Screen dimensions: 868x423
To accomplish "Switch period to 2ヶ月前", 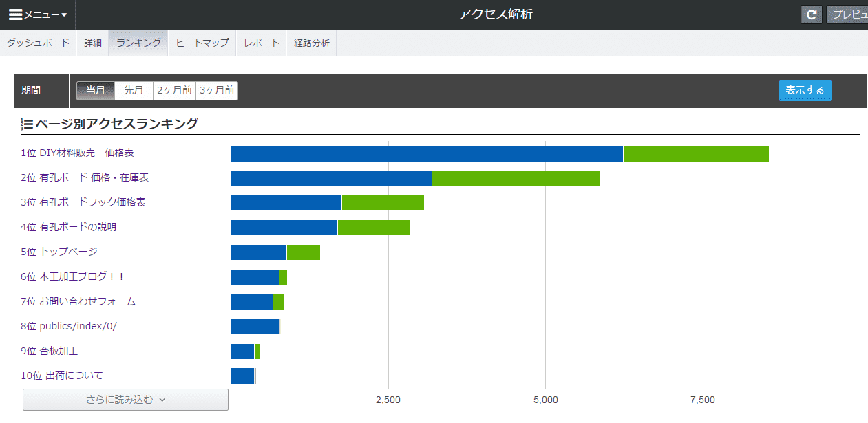I will click(x=174, y=90).
